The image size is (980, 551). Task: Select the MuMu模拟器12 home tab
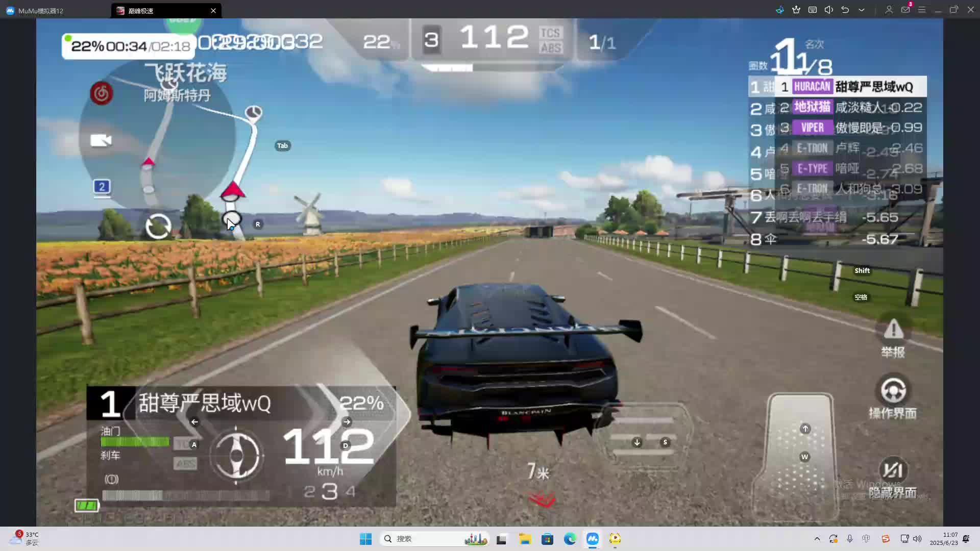pos(41,10)
